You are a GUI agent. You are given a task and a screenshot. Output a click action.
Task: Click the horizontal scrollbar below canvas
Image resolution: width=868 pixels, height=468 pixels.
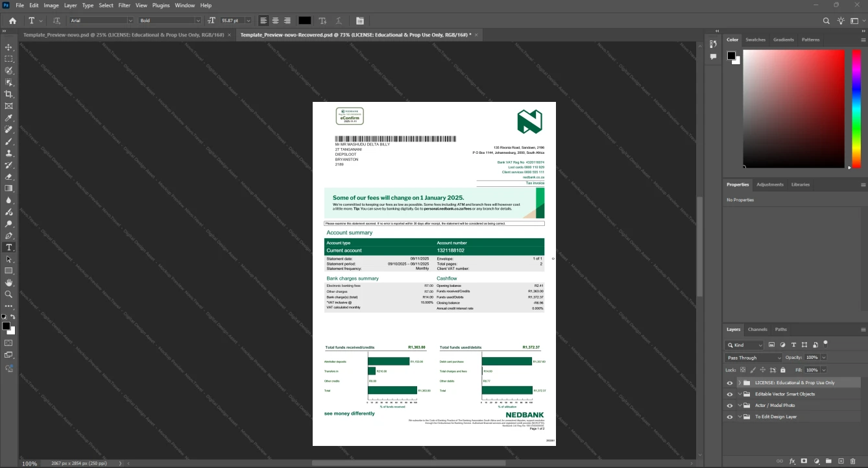[x=408, y=463]
